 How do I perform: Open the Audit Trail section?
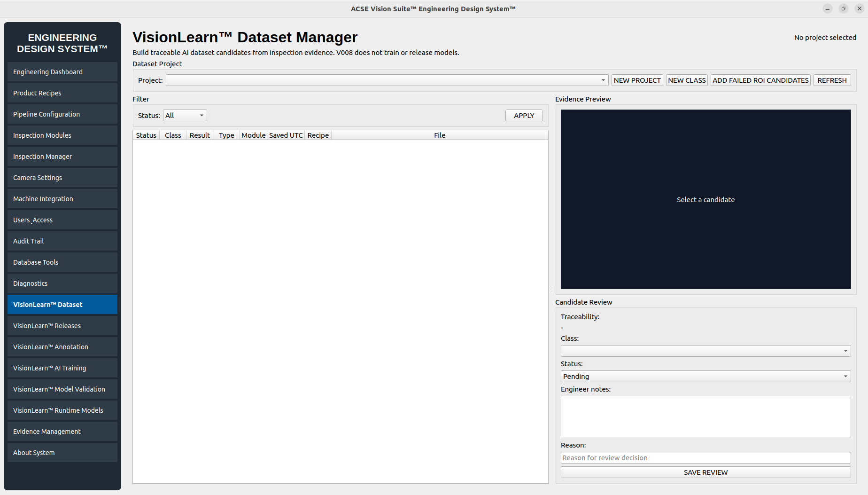(62, 241)
